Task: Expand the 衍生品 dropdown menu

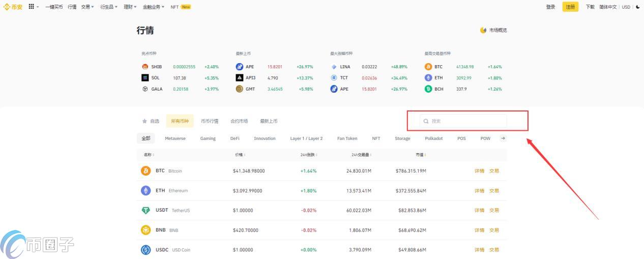Action: (109, 7)
